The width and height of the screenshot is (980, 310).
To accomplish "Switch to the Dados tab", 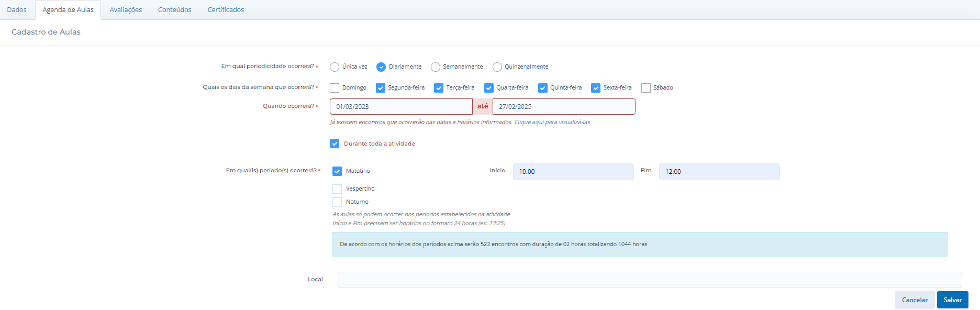I will 17,10.
